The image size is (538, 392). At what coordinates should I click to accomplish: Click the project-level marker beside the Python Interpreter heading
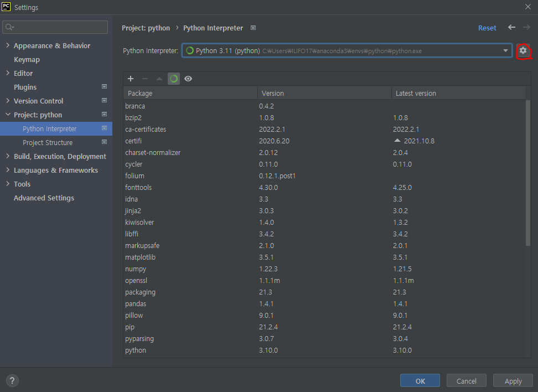(x=253, y=28)
